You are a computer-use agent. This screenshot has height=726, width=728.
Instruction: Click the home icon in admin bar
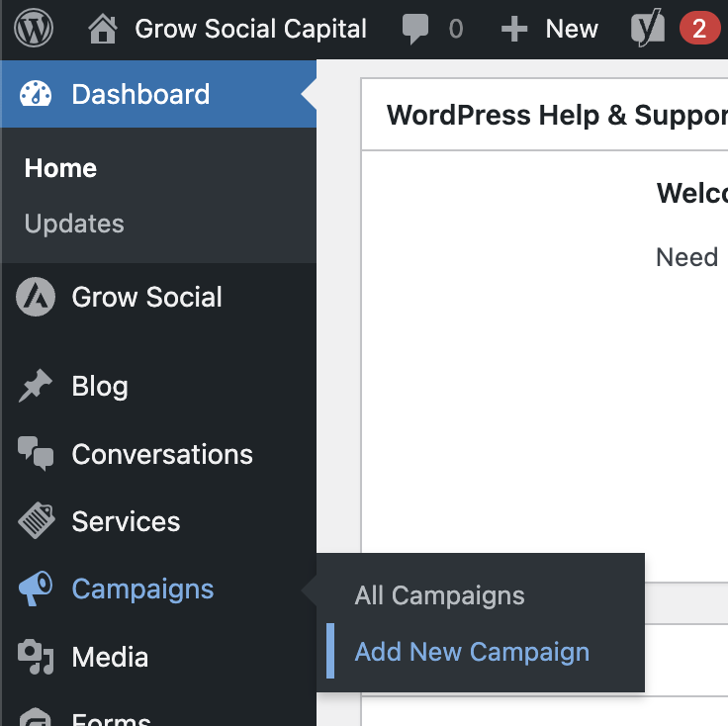click(x=103, y=29)
